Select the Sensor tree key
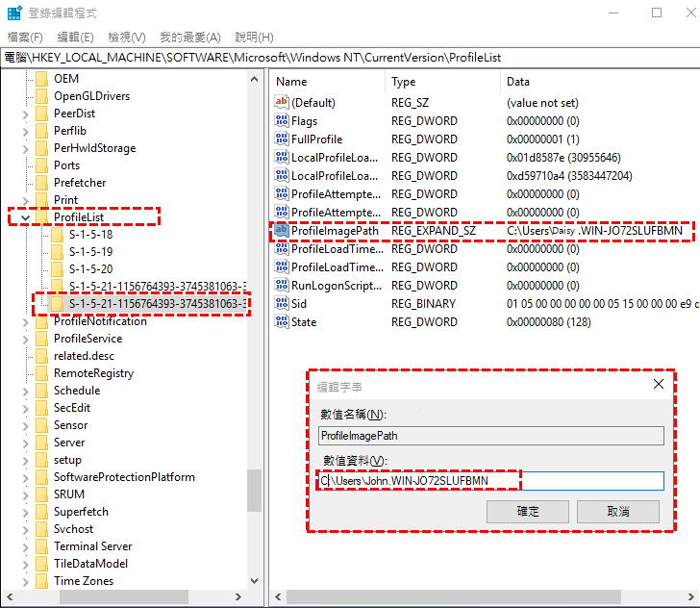 pos(70,425)
